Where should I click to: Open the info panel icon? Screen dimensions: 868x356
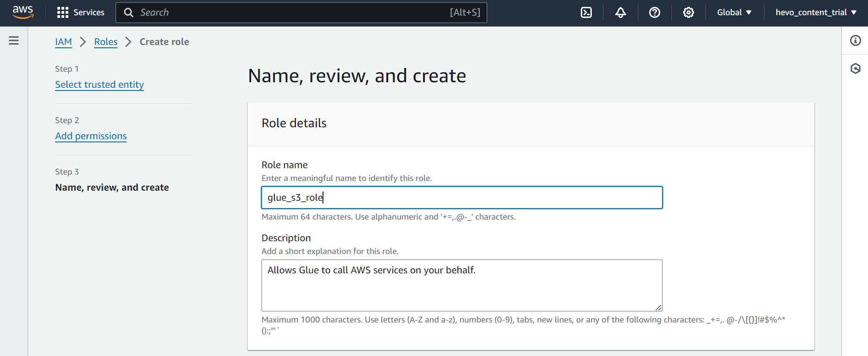856,40
